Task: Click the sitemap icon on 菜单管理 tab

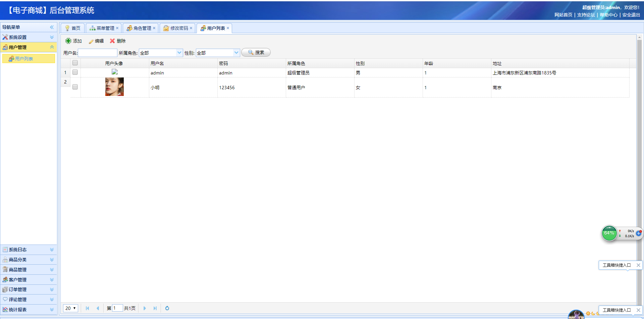Action: 92,28
